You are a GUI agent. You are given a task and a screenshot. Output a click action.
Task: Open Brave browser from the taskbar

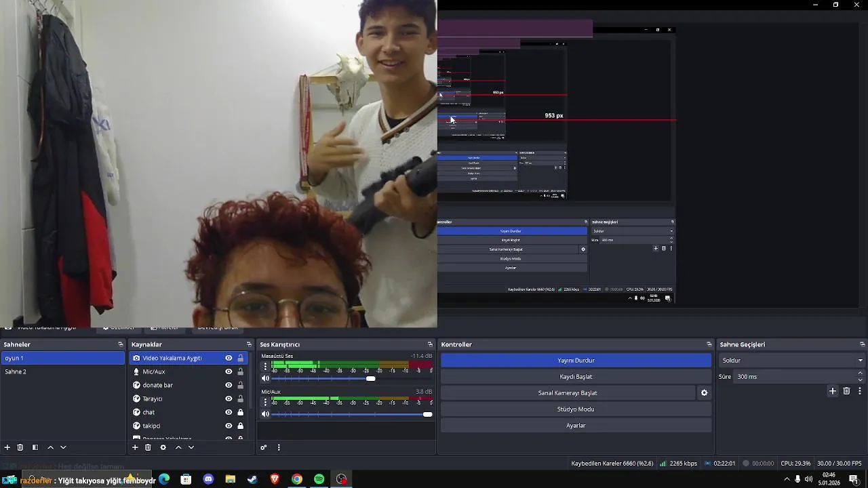click(x=275, y=479)
